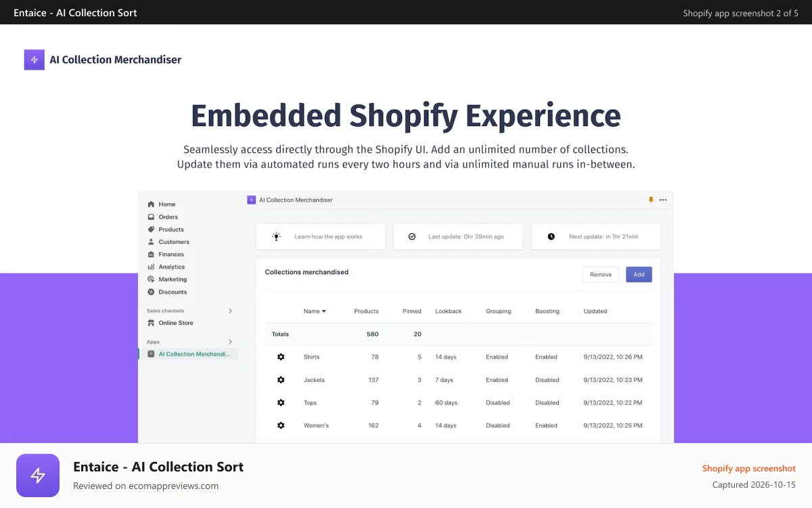The height and width of the screenshot is (508, 812).
Task: Open Analytics in sidebar
Action: (172, 267)
